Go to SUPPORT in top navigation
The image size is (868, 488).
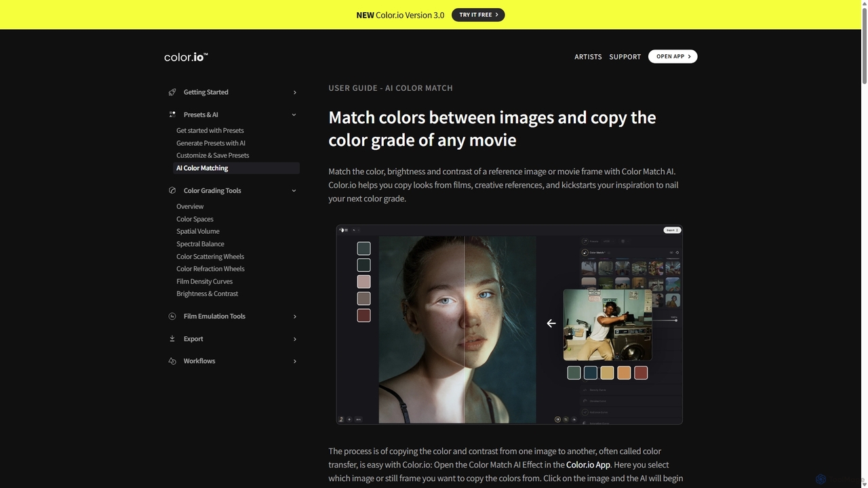[x=625, y=57]
